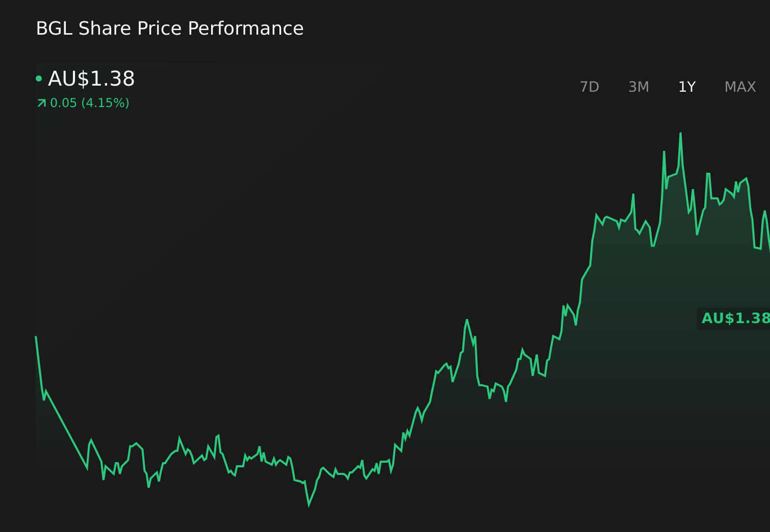
Task: Click the starting point of the price line
Action: tap(36, 336)
